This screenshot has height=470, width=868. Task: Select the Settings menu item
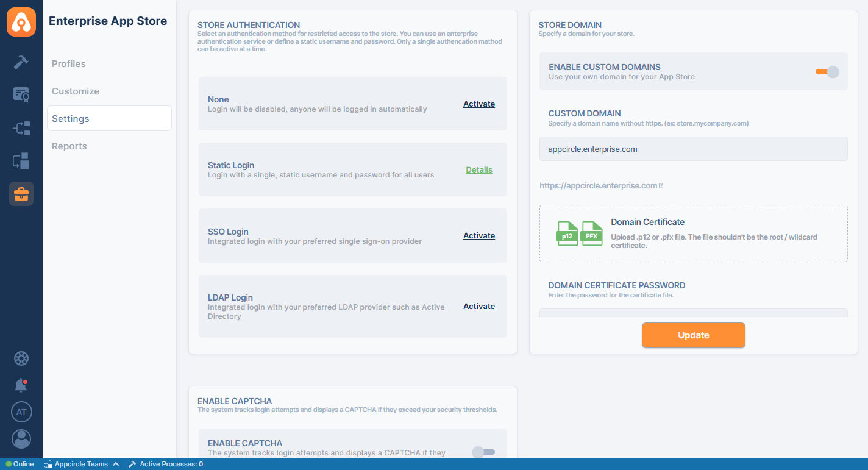point(109,118)
